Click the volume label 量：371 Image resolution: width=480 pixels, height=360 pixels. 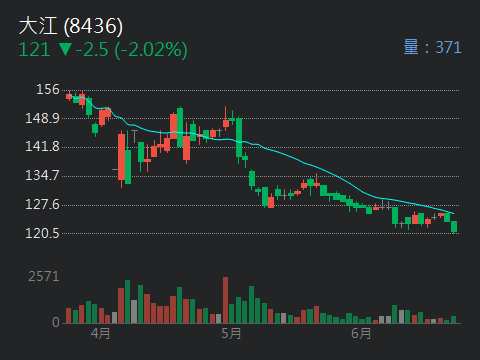click(x=432, y=47)
